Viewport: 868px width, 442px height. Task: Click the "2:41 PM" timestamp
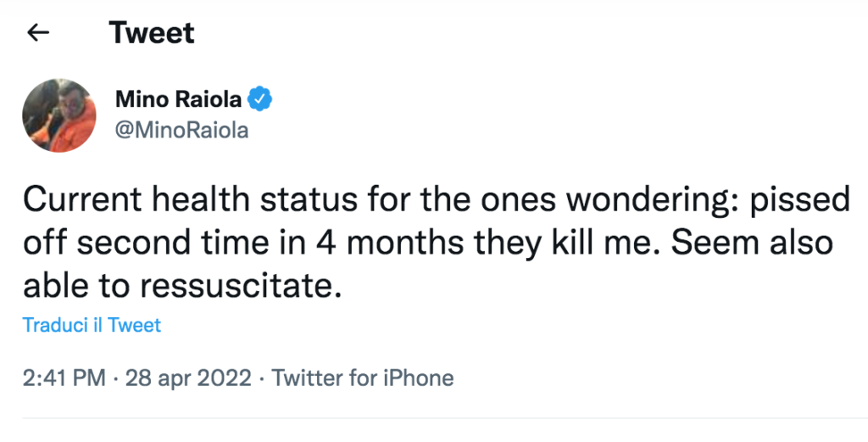64,378
